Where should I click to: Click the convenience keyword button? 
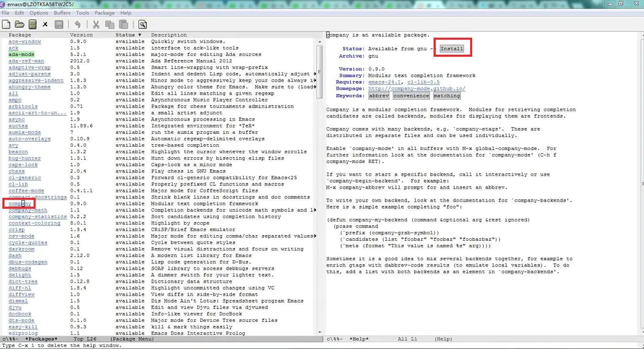pyautogui.click(x=411, y=96)
